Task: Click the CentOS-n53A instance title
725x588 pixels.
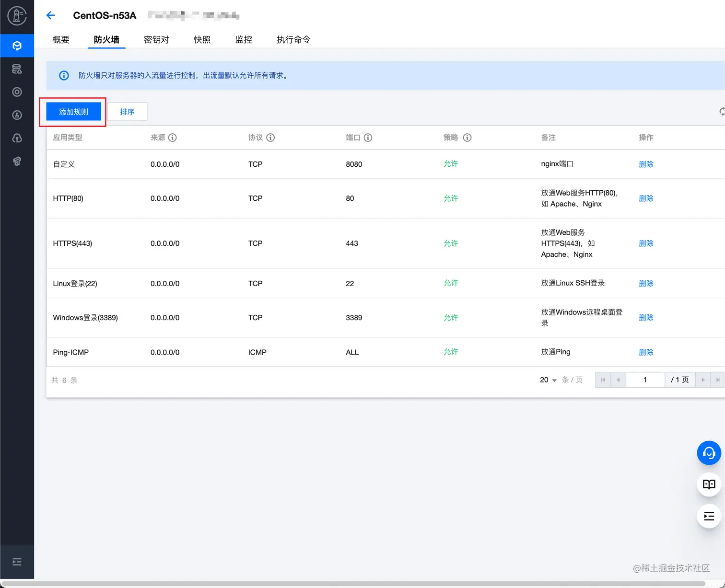Action: (x=105, y=15)
